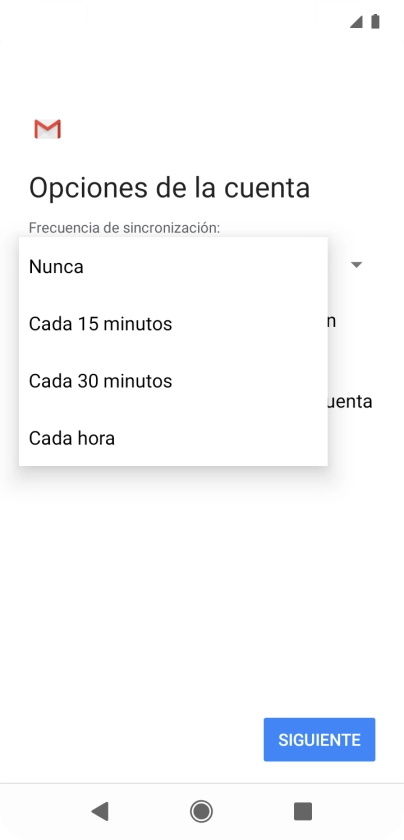Screen dimensions: 404x840
Task: Tap the Android back triangle icon
Action: point(100,812)
